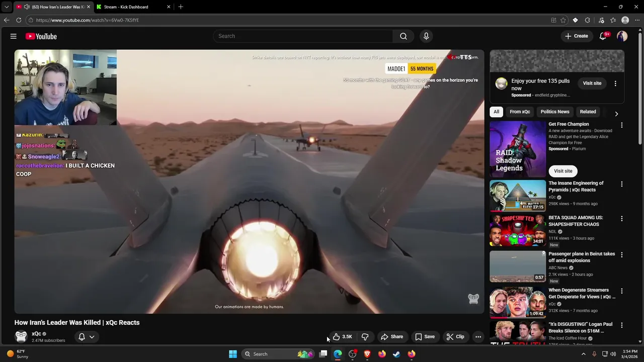The height and width of the screenshot is (362, 644).
Task: Click the browser address bar URL
Action: point(88,20)
